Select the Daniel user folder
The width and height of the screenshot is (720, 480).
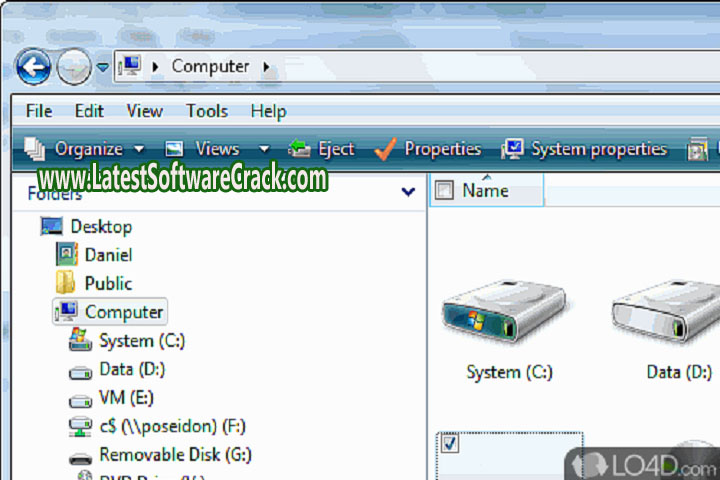tap(108, 255)
